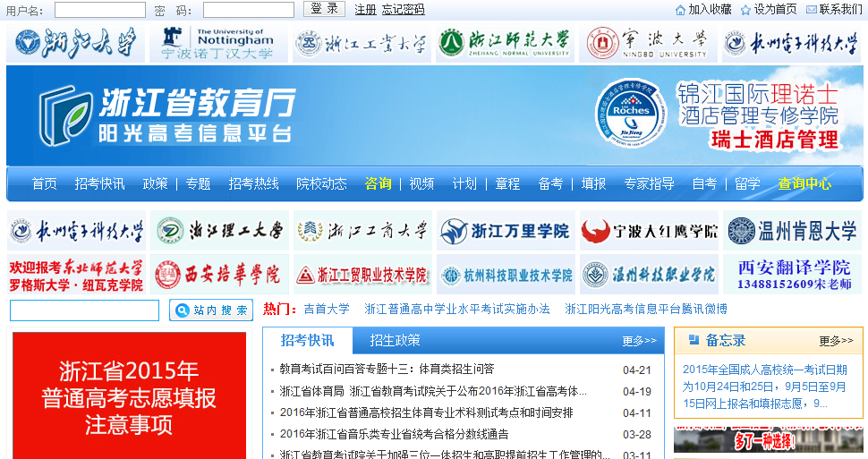
Task: Open the 浙江万里学院 logo banner
Action: point(506,230)
